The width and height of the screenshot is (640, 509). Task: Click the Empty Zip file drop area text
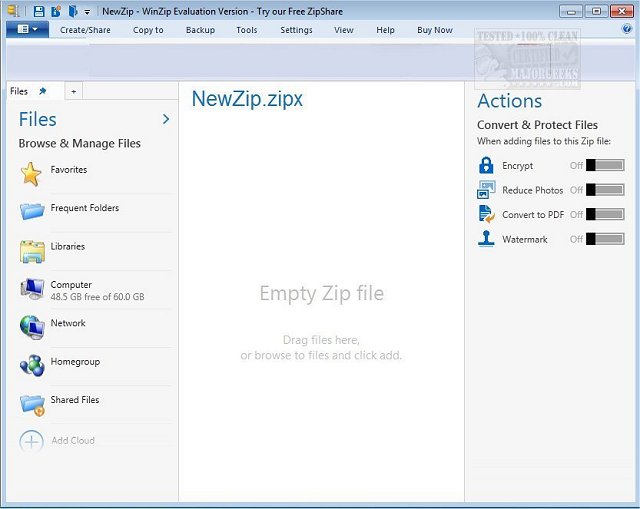[322, 293]
